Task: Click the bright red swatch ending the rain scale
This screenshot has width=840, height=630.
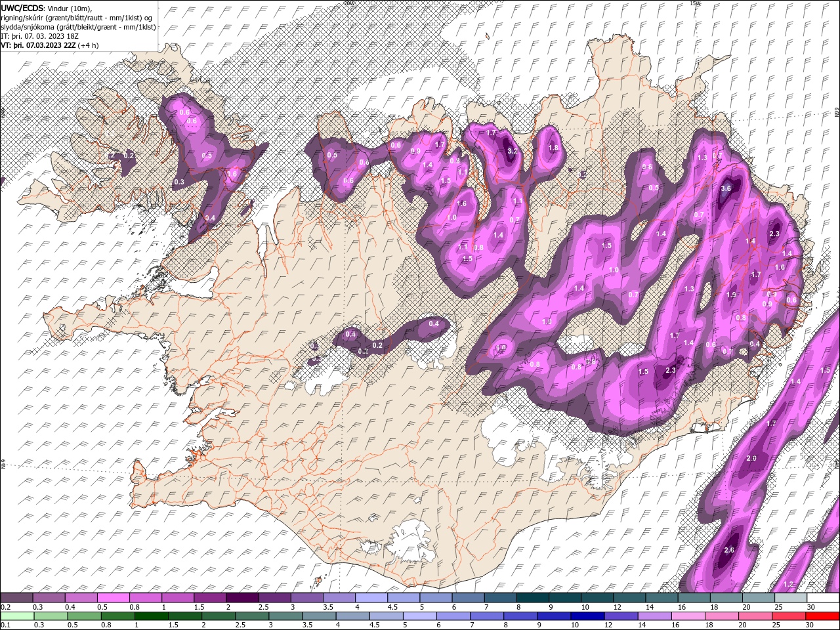Action: (x=822, y=616)
